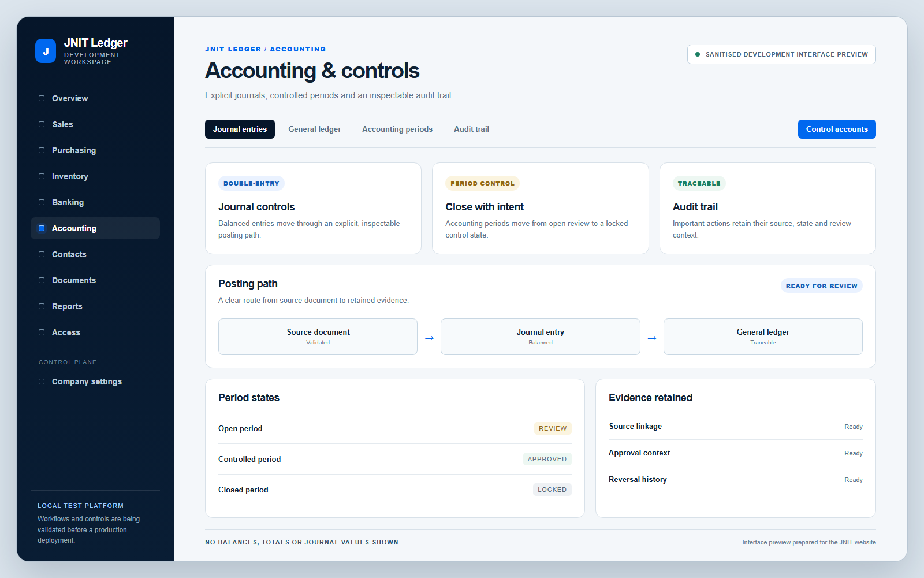This screenshot has width=924, height=578.
Task: Click Ready status next to Approval context
Action: click(x=854, y=453)
